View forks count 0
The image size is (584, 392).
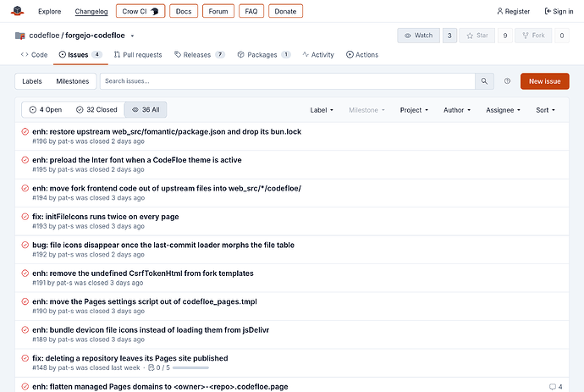point(562,36)
